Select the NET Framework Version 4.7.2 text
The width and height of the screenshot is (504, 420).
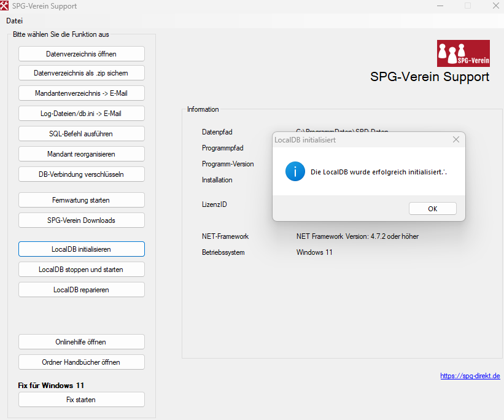357,236
